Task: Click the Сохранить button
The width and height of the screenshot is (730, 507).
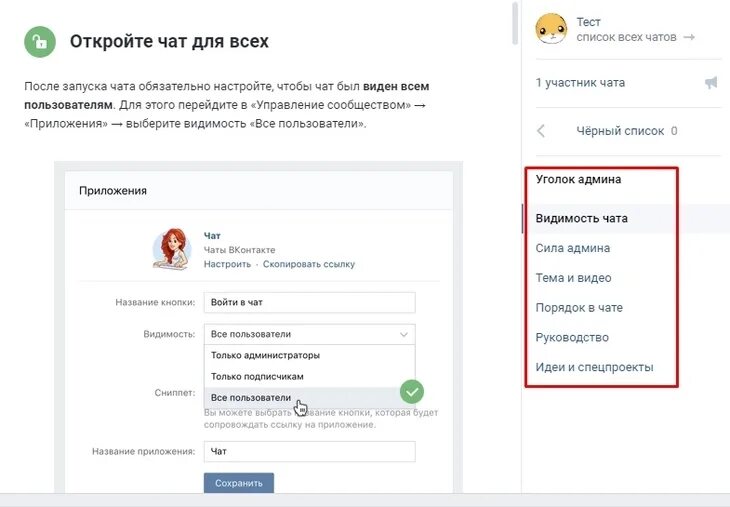Action: pos(239,483)
